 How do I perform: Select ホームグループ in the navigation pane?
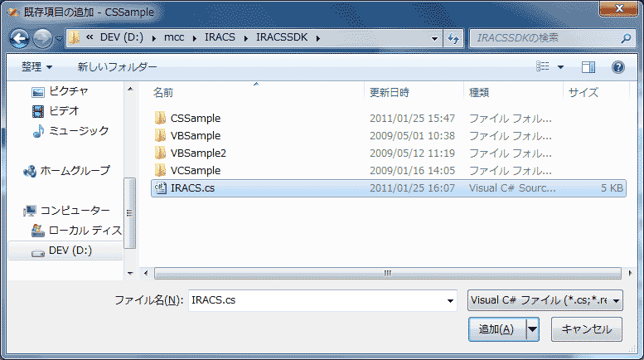coord(67,171)
